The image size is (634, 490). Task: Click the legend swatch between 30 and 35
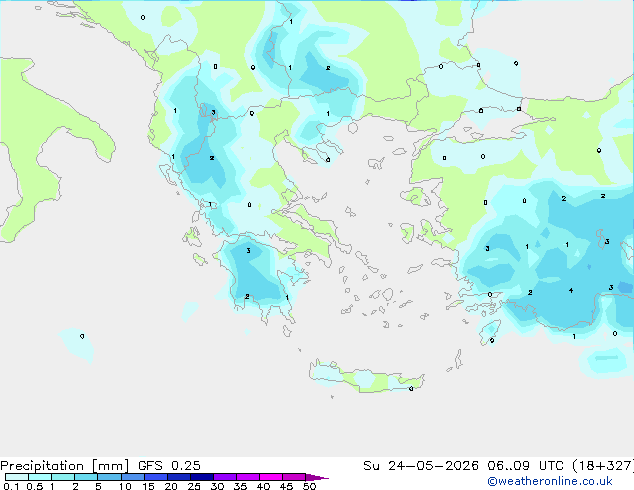point(224,477)
